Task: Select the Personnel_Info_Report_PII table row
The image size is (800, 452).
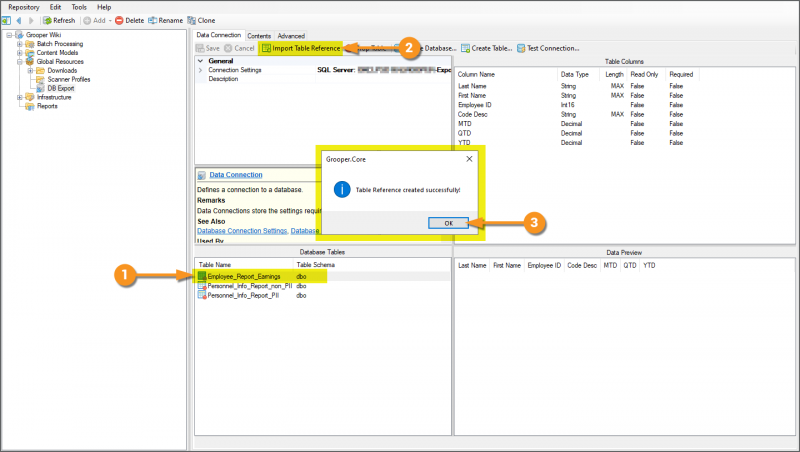Action: 323,295
